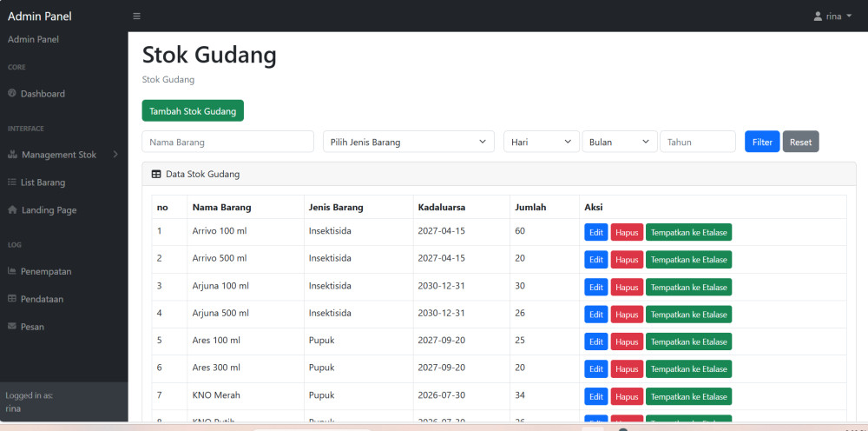Open the rina user account dropdown

832,17
